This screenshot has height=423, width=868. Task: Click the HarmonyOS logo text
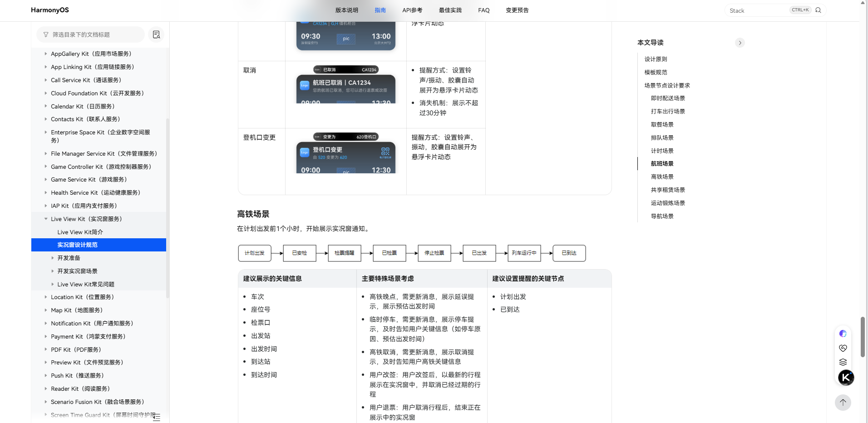50,10
